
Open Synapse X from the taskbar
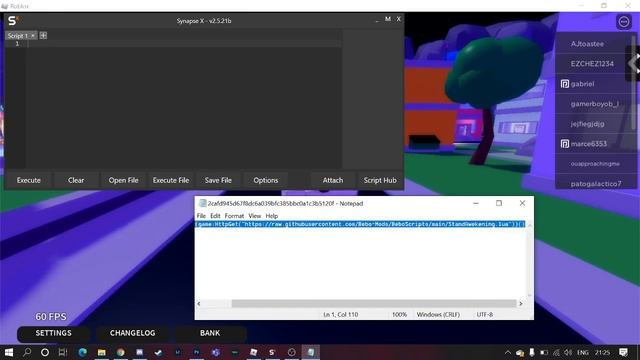click(272, 352)
